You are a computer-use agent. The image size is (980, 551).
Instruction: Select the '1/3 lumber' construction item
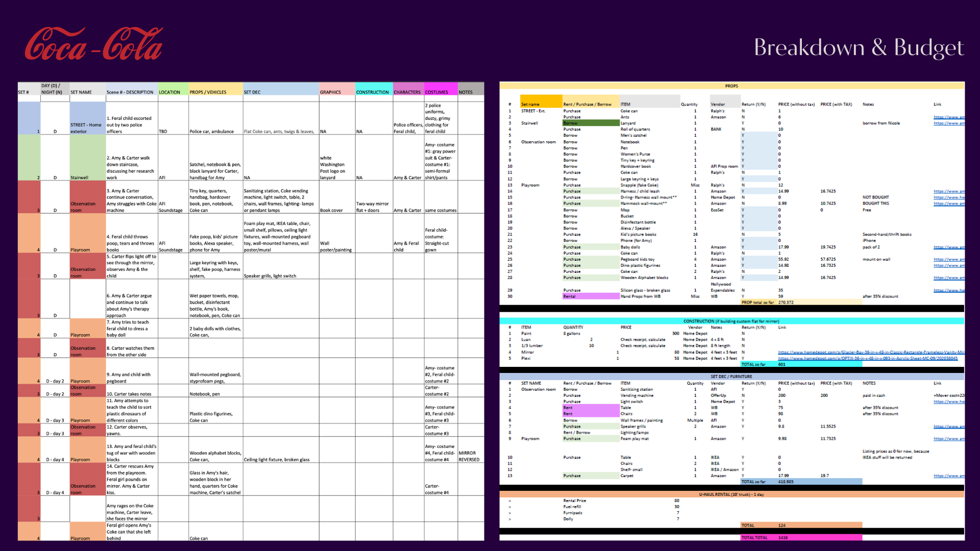pyautogui.click(x=532, y=346)
